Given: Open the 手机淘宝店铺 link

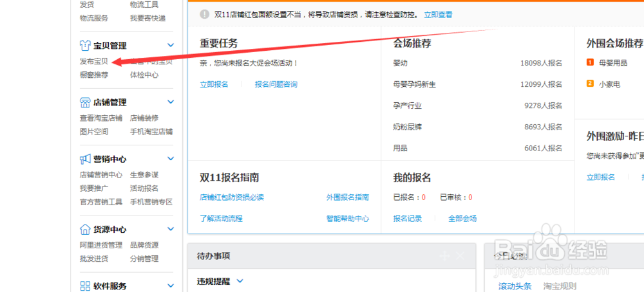Looking at the screenshot, I should point(151,132).
